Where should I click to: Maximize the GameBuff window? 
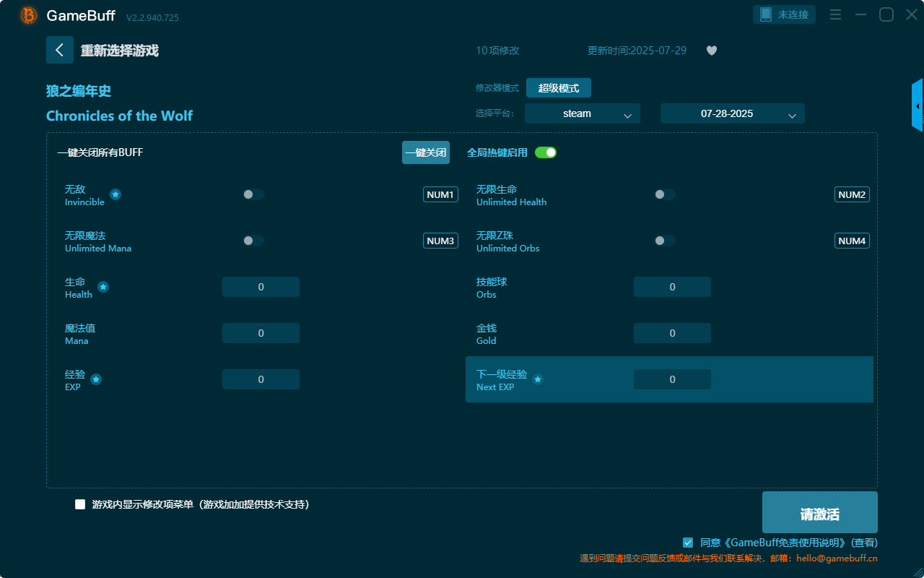(x=886, y=14)
